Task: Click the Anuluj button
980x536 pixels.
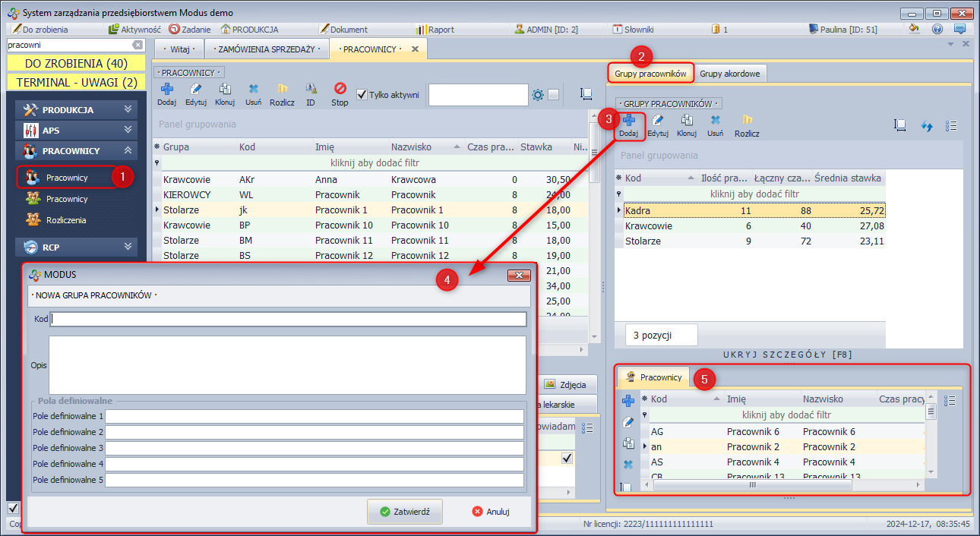Action: (491, 512)
